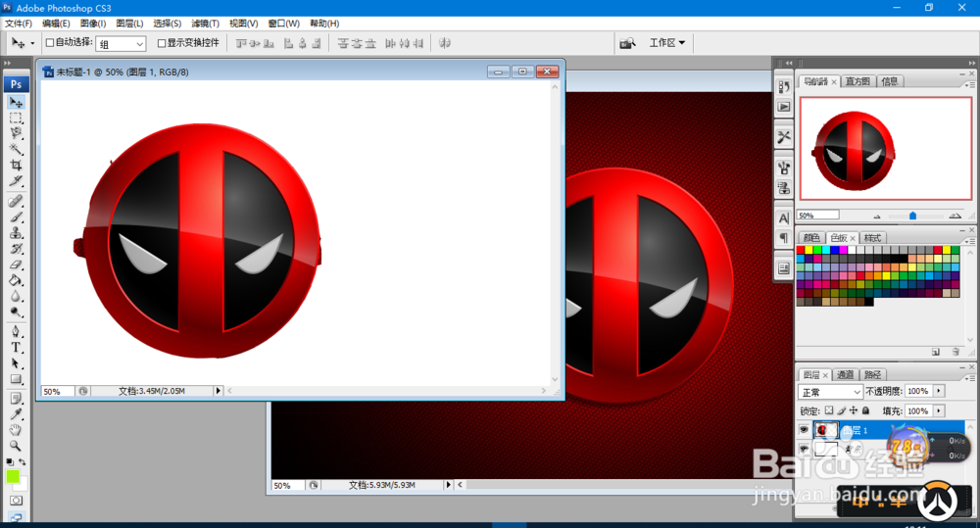The width and height of the screenshot is (980, 528).
Task: Zoom out the Navigator preview
Action: tap(877, 216)
